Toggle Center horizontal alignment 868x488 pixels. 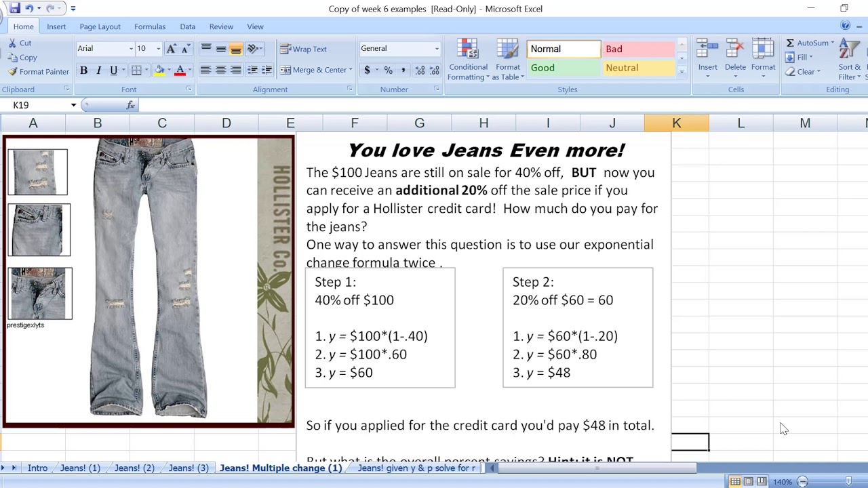[x=221, y=70]
